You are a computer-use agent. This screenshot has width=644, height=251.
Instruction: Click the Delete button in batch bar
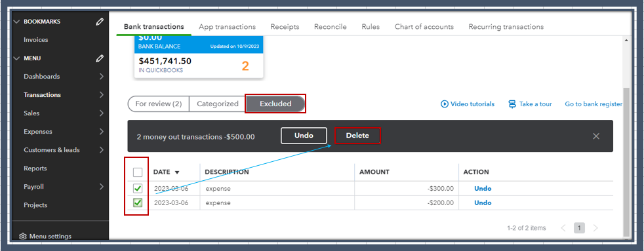point(357,136)
